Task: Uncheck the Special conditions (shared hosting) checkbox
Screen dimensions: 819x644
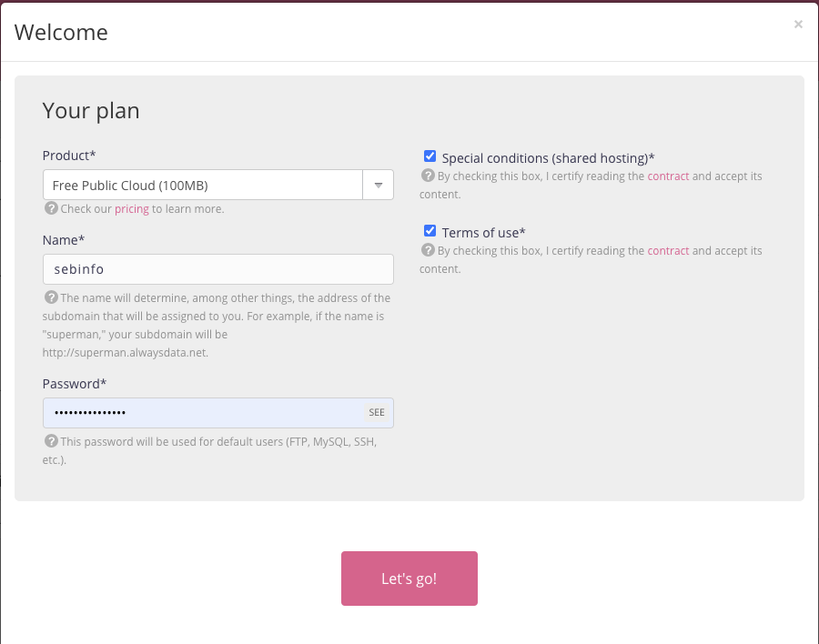Action: 430,156
